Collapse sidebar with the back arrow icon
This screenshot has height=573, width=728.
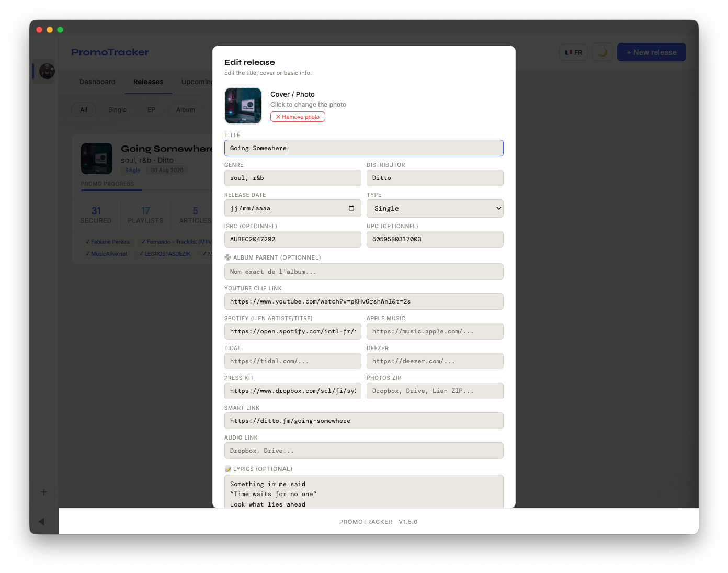tap(42, 522)
